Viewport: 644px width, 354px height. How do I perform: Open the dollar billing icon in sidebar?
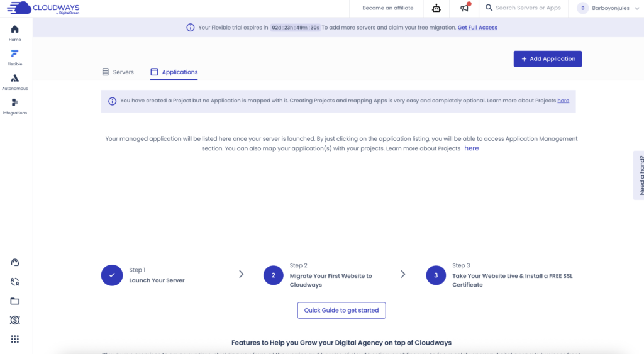[x=15, y=320]
